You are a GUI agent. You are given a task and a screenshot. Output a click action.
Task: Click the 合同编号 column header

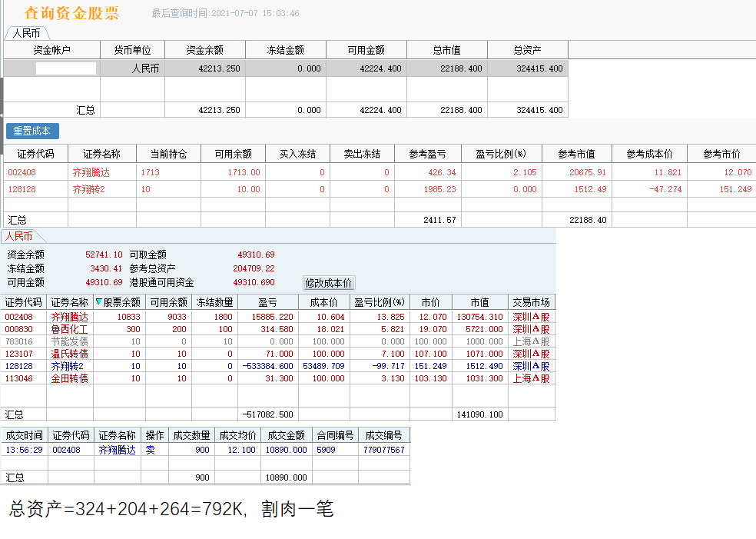334,435
